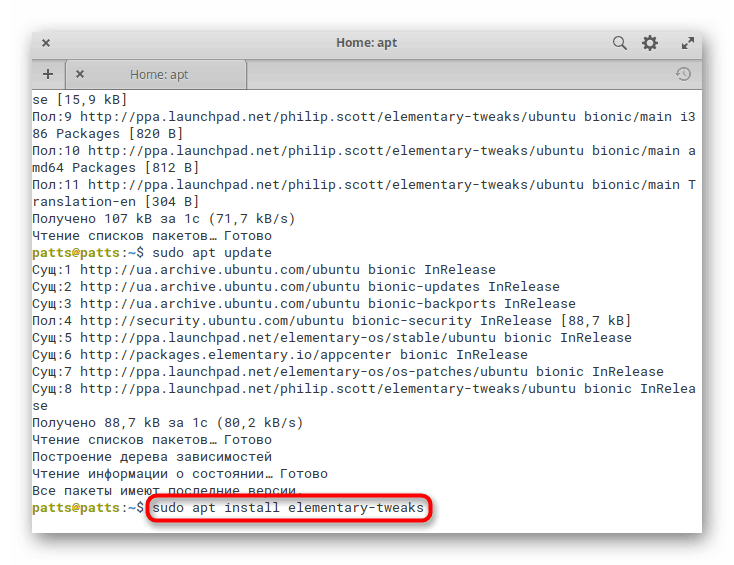
Task: Select the Home: apt tab
Action: coord(156,74)
